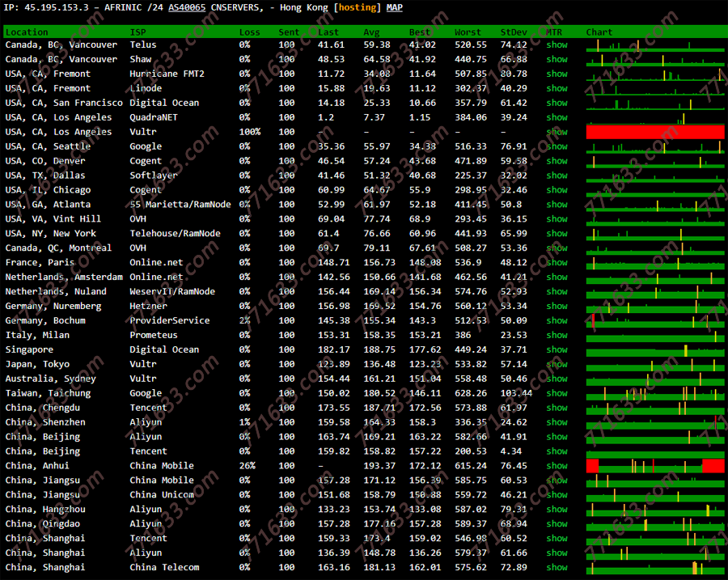Screen dimensions: 728x580
Task: Open the AS40065 link in the header
Action: 187,7
